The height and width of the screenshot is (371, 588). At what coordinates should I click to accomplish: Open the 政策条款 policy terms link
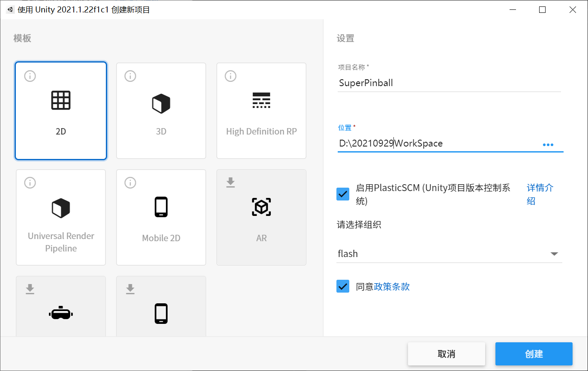392,287
